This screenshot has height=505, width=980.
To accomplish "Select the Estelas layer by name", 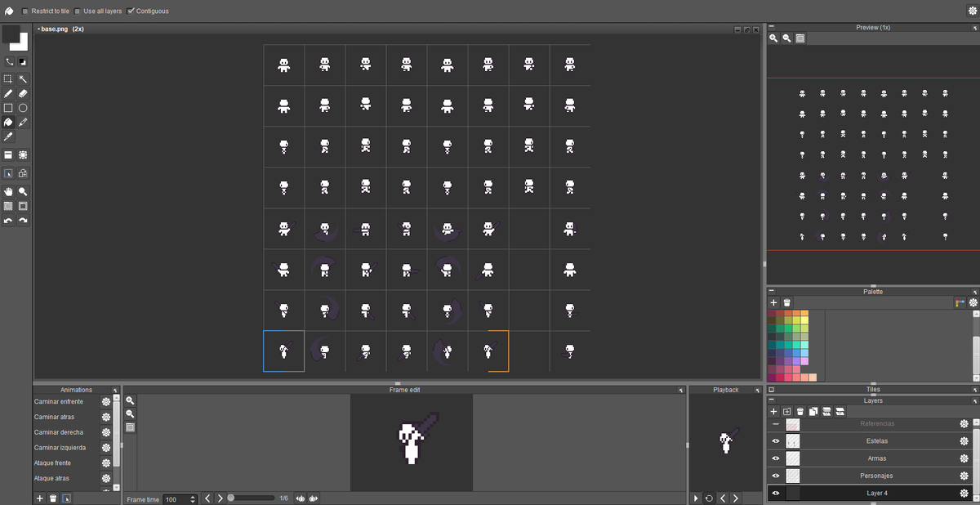I will (x=876, y=441).
